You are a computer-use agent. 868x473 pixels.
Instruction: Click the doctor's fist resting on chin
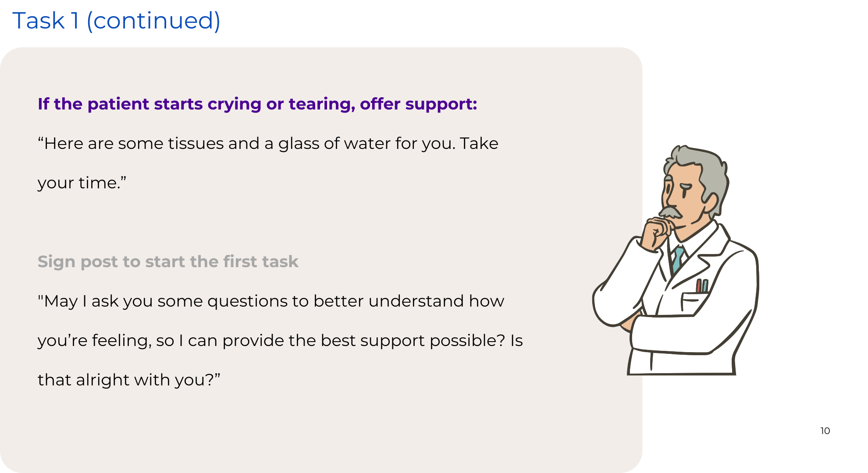click(657, 233)
